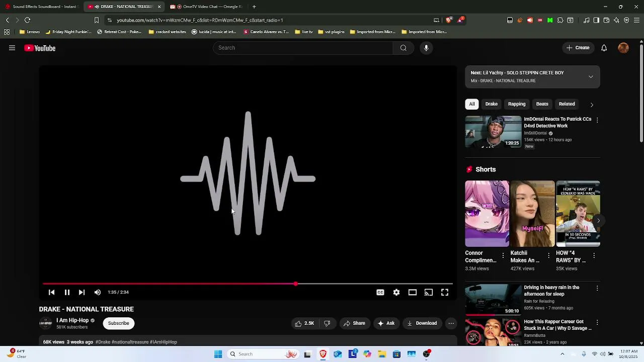
Task: Toggle the browser sidebar panel
Action: click(x=596, y=20)
